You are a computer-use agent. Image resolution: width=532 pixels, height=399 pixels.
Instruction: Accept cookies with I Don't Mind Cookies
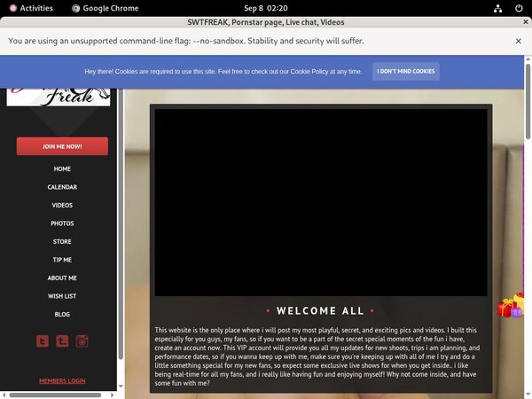pos(405,71)
